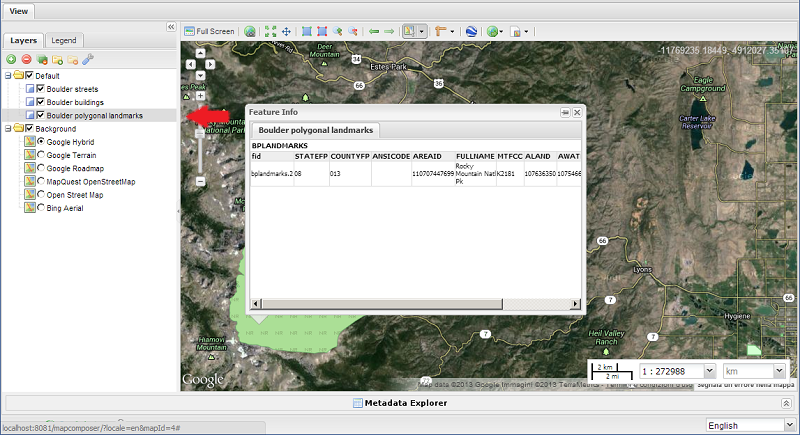Screen dimensions: 800x435
Task: Select the Bing Aerial radio button
Action: [x=41, y=208]
